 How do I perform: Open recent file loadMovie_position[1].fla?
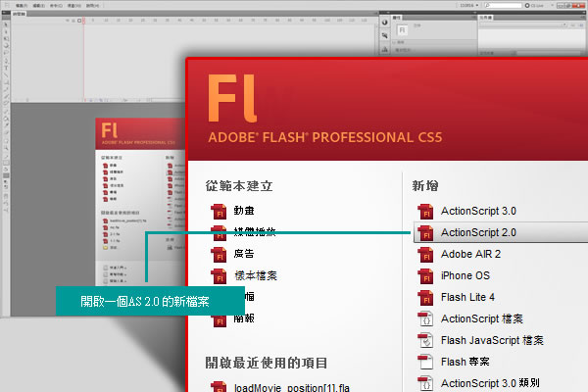pos(291,387)
